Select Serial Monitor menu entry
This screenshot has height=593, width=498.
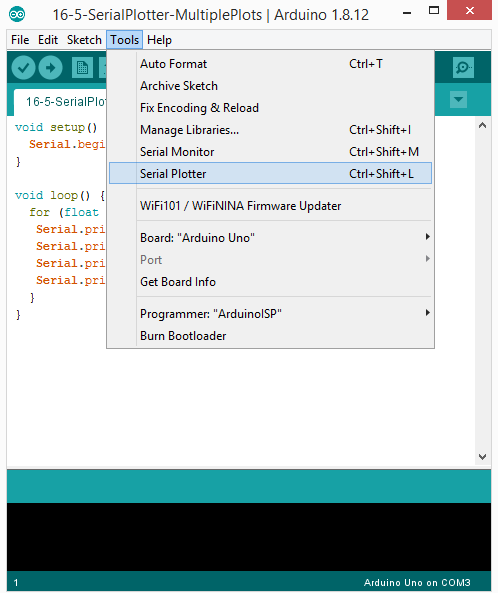pos(270,152)
